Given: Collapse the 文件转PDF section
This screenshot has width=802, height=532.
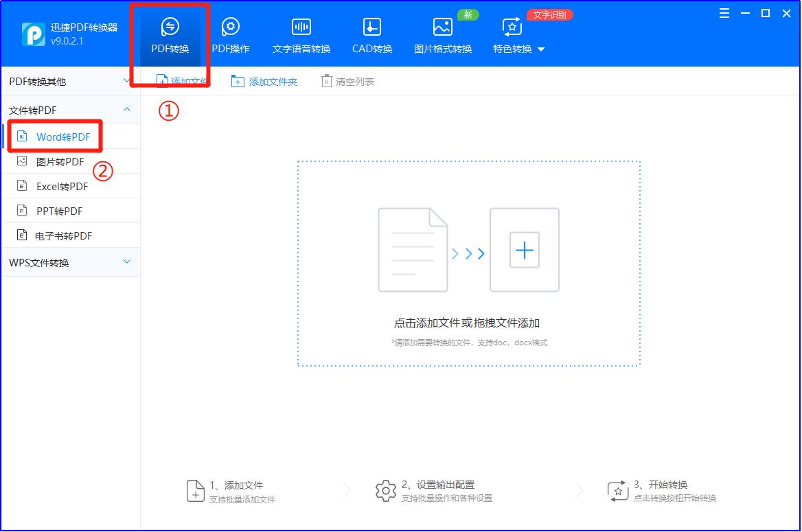Looking at the screenshot, I should [x=126, y=110].
